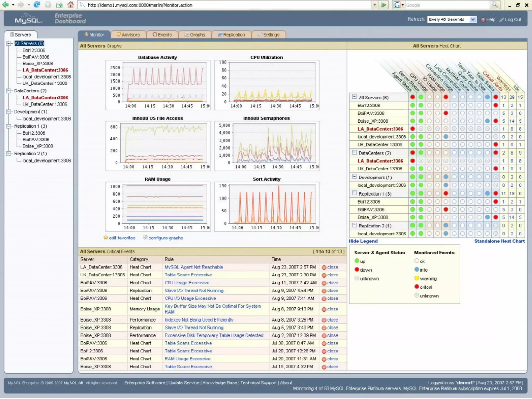Click red critical dot in UK_DataCenter:13306 row under All Servers
Screen dimensions: 532x399
point(496,145)
